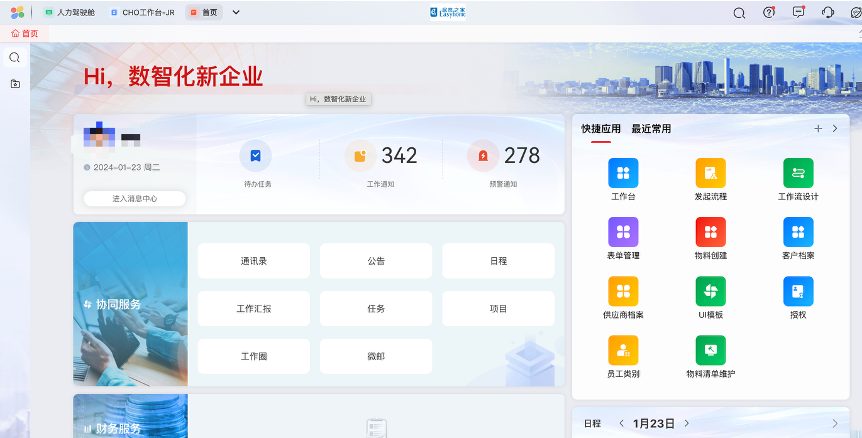Click the search icon in left sidebar
The width and height of the screenshot is (862, 438).
point(15,57)
